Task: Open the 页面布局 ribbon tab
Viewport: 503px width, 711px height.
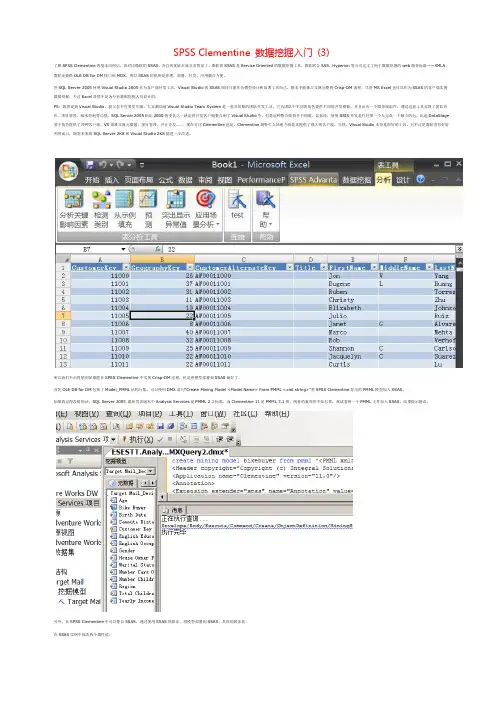Action: coord(139,180)
